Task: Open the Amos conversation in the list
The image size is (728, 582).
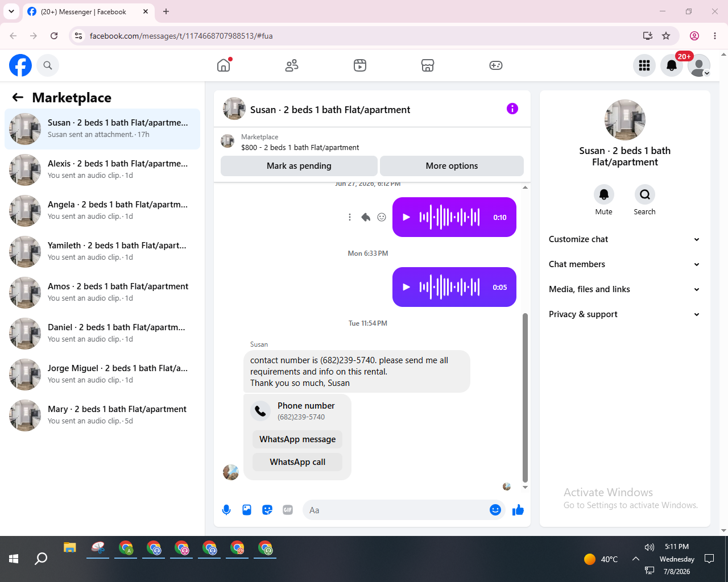Action: (102, 293)
